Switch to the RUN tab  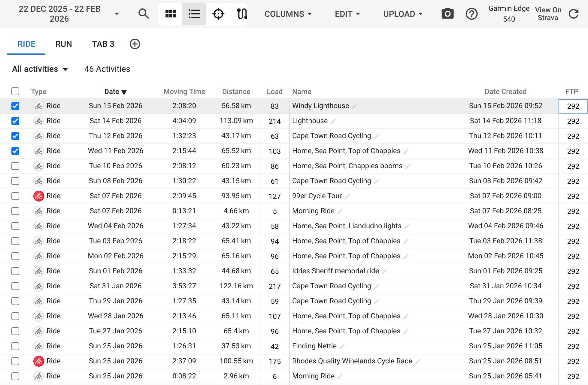pos(63,44)
